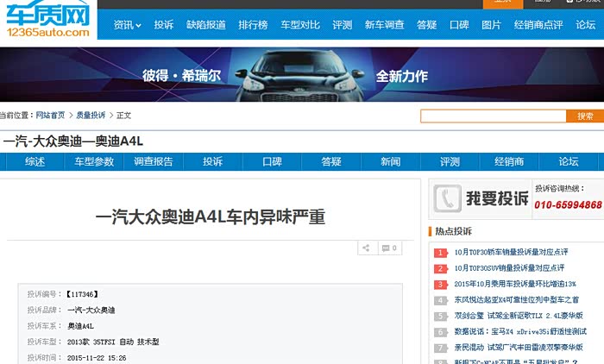Switch to the 论坛 tab of Audi A4L
Screen dimensions: 604x364
coord(569,161)
